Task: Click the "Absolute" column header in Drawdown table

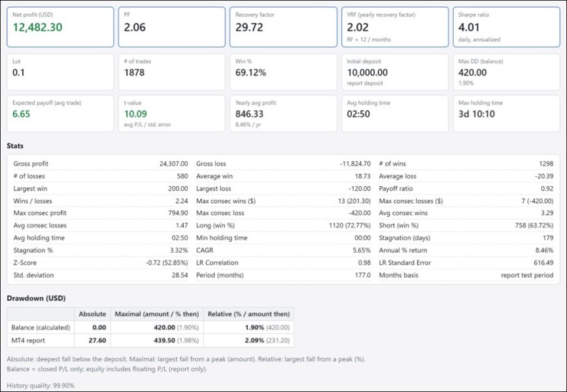Action: (92, 314)
